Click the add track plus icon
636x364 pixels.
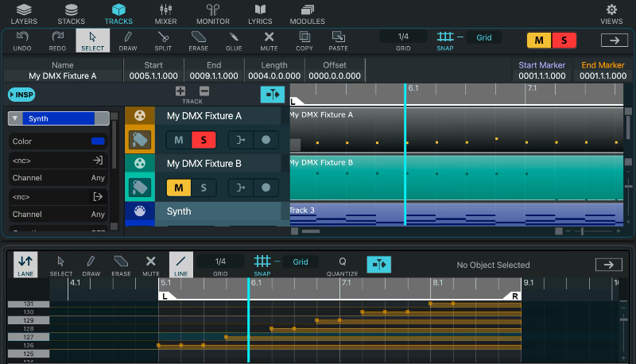pyautogui.click(x=180, y=91)
